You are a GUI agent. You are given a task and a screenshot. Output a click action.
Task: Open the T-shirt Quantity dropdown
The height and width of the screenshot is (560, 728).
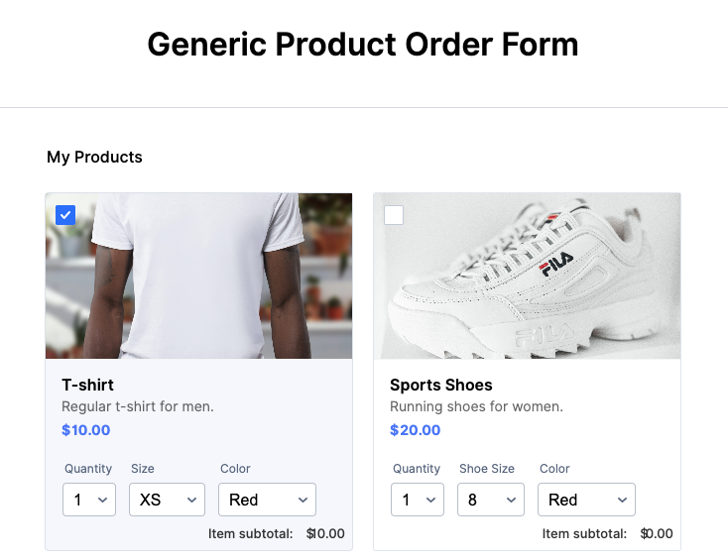coord(89,500)
